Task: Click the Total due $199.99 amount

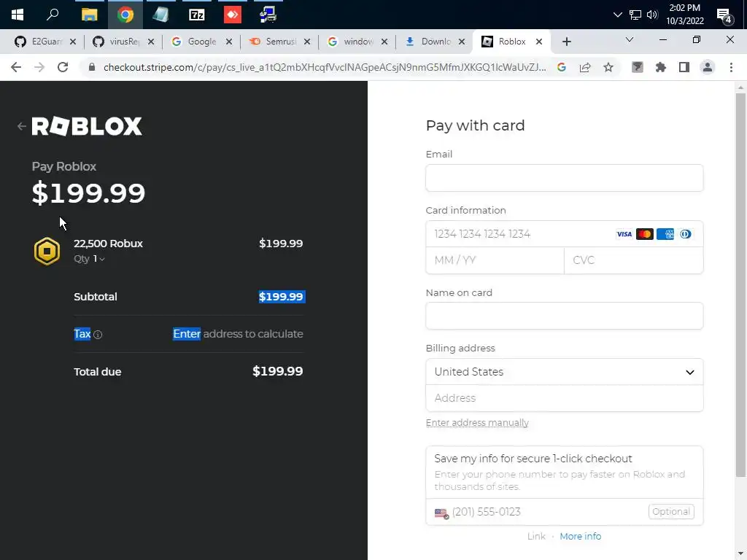Action: [278, 371]
